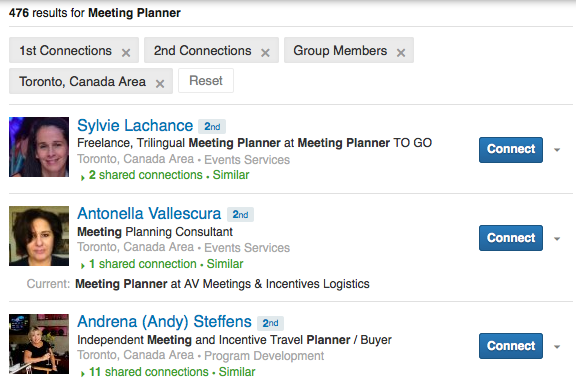
Task: Remove the 1st Connections filter
Action: coord(126,53)
